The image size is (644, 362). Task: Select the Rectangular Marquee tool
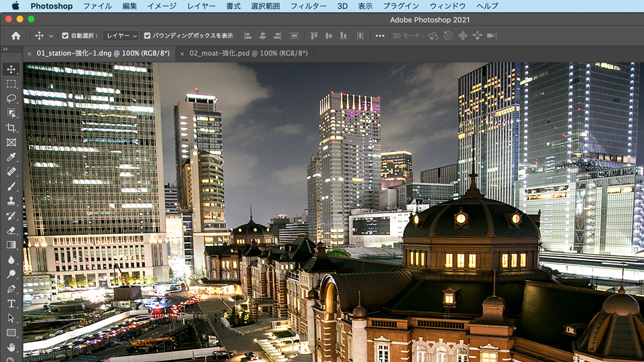[x=11, y=84]
